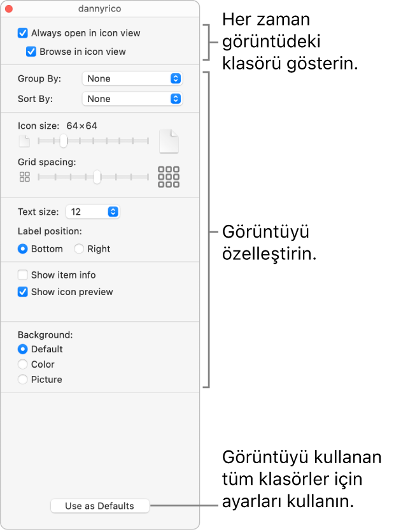Viewport: 408px width, 532px height.
Task: Click the small document icon by Icon size slider
Action: point(24,141)
